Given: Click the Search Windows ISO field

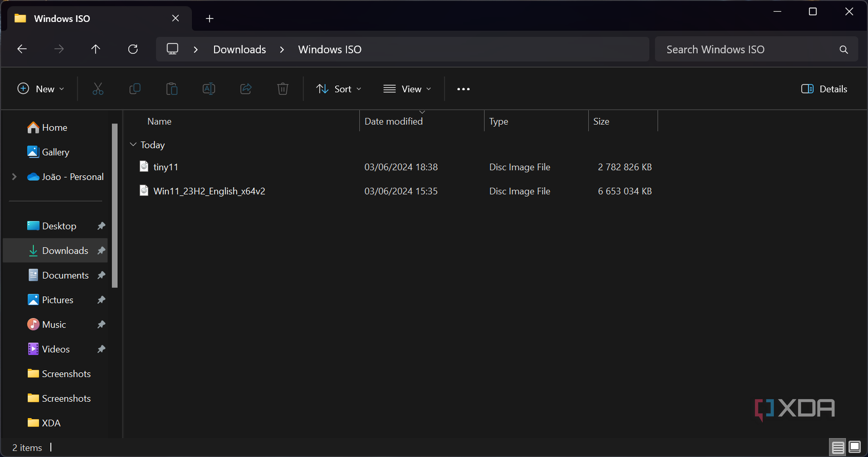Looking at the screenshot, I should click(x=747, y=49).
